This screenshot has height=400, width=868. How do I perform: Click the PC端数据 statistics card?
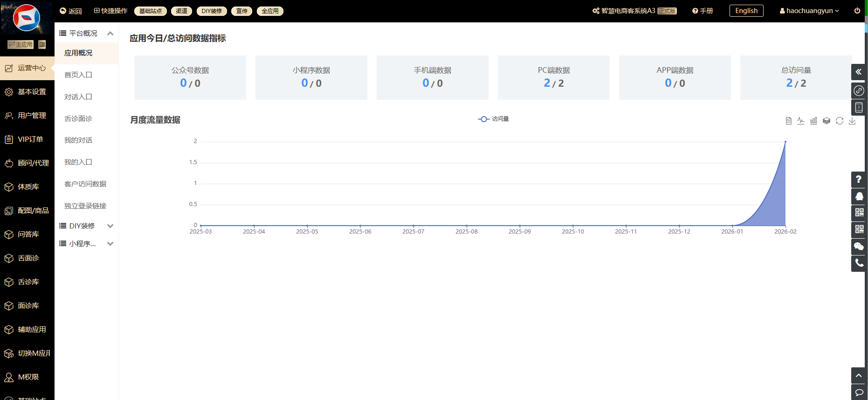[553, 77]
